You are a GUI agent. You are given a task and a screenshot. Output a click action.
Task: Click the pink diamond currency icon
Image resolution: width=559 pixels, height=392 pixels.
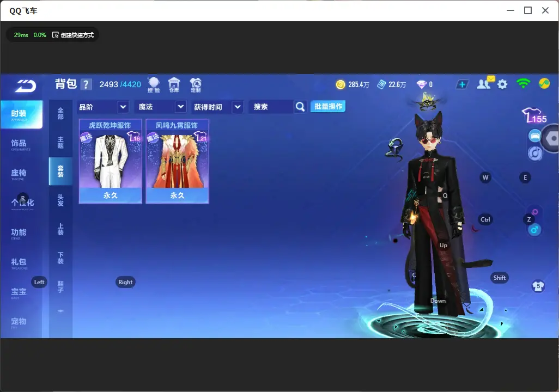click(421, 84)
